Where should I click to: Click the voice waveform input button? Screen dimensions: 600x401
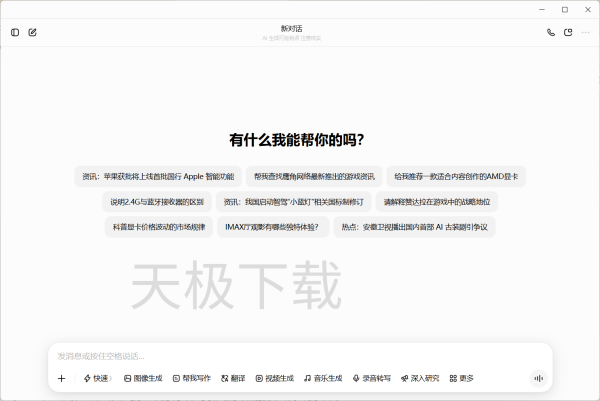538,378
